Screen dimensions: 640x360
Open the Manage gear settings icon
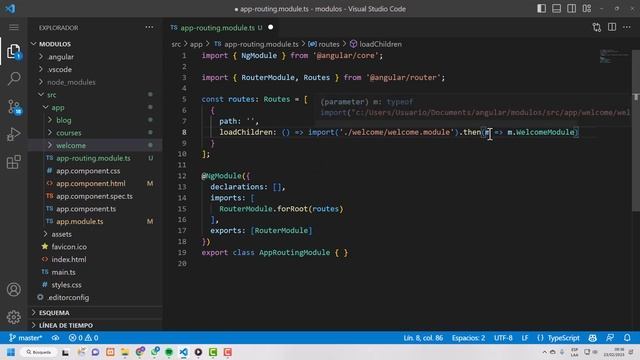[x=13, y=317]
